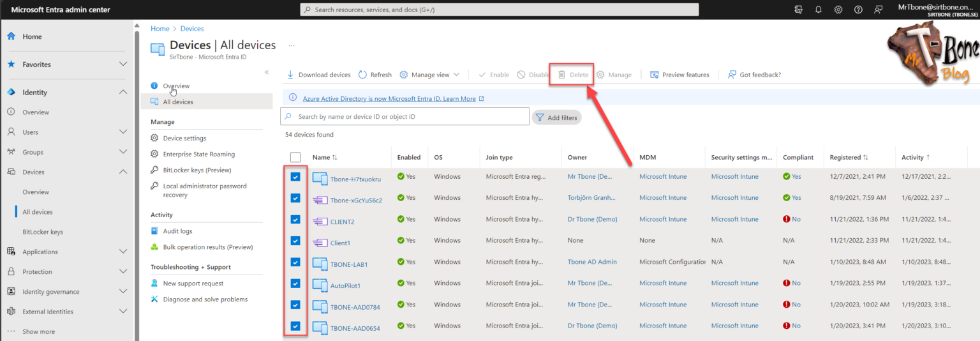
Task: Open portal settings gear icon
Action: [x=838, y=10]
